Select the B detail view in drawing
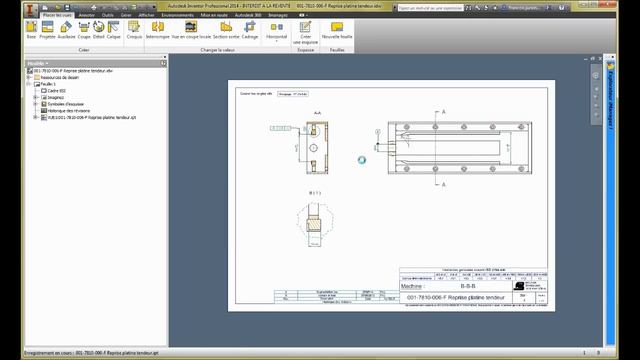Viewport: 640px width, 360px height. click(x=315, y=224)
